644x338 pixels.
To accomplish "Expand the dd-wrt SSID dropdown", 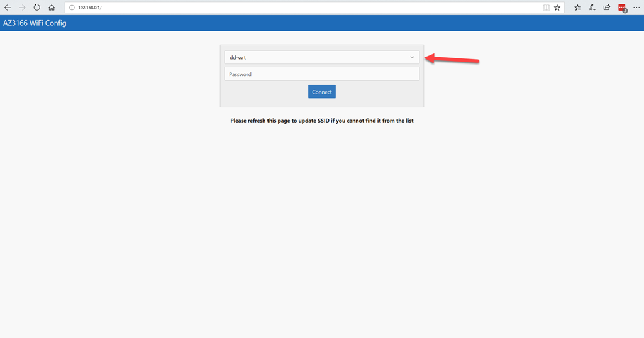I will 322,57.
